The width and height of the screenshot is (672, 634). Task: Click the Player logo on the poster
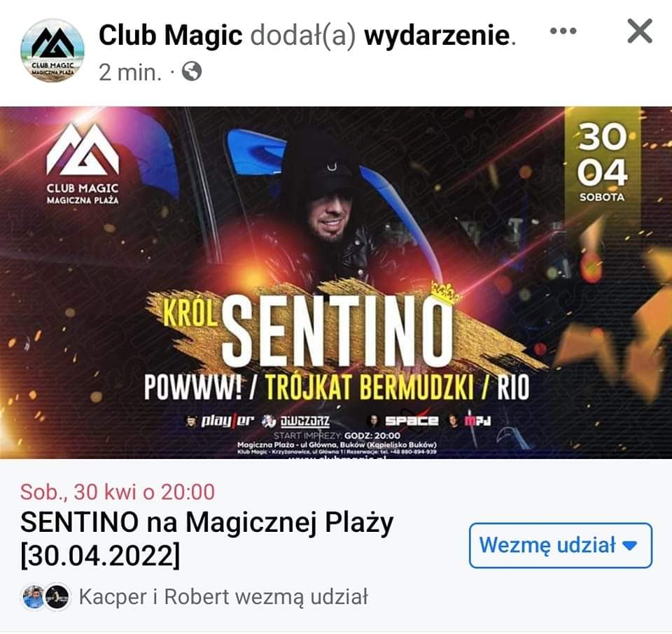(x=220, y=421)
